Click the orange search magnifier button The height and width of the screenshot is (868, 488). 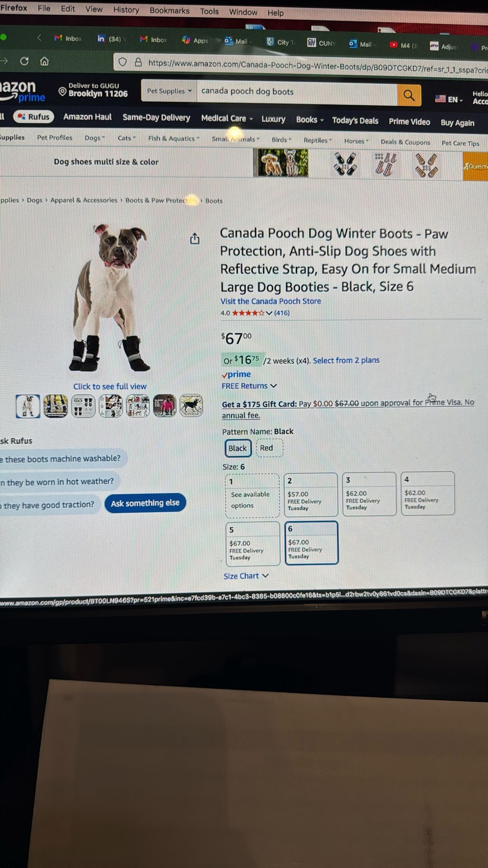click(x=409, y=95)
